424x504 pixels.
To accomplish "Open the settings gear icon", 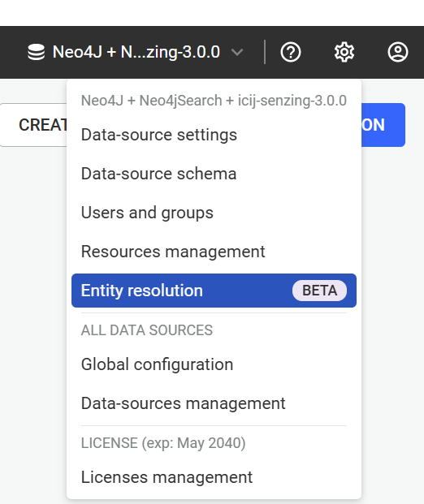I will 344,52.
